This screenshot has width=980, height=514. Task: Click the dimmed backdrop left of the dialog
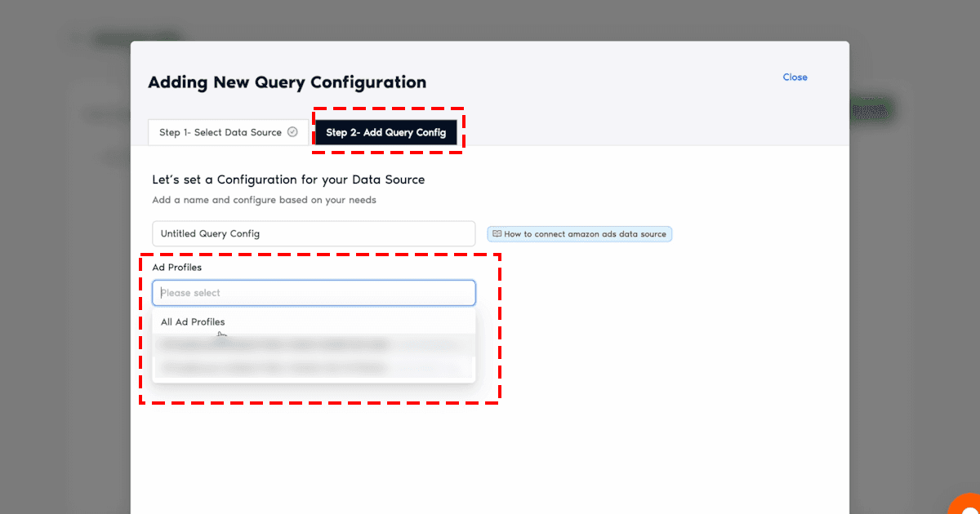point(65,286)
